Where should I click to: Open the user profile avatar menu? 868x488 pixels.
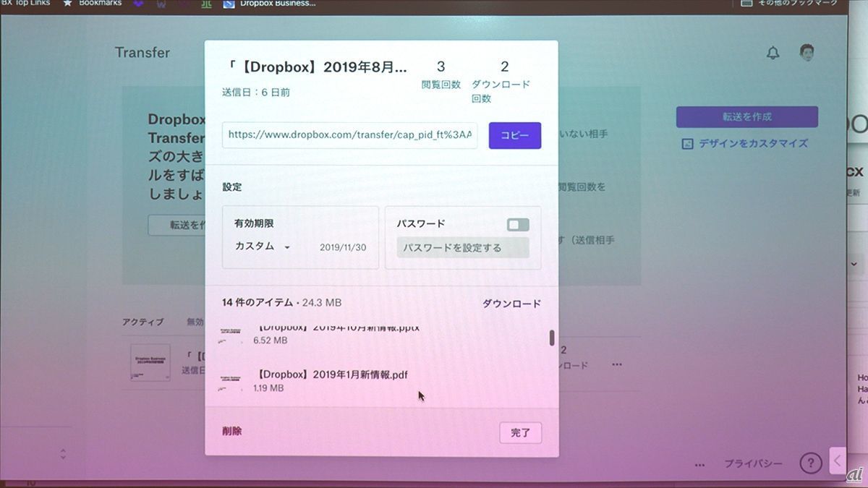click(807, 52)
